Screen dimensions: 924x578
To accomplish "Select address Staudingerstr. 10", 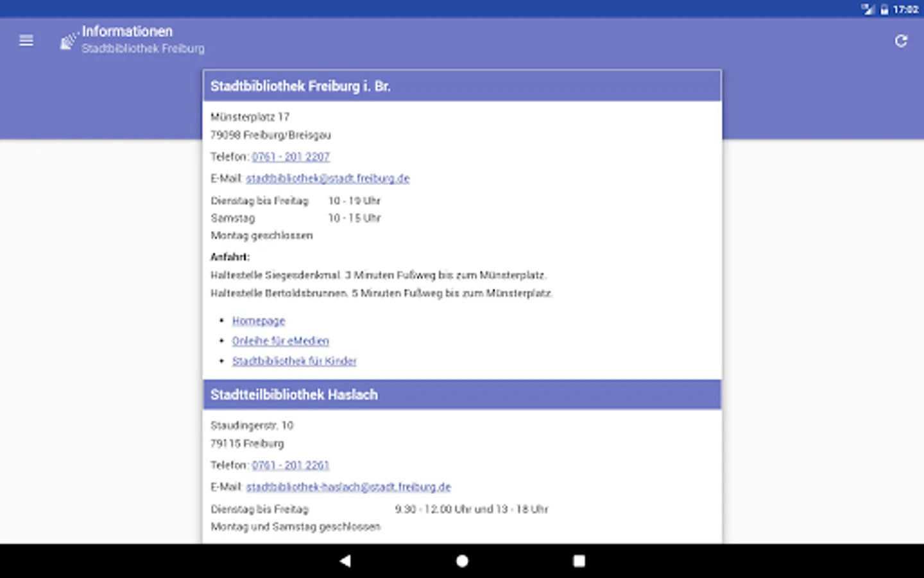I will pos(252,425).
